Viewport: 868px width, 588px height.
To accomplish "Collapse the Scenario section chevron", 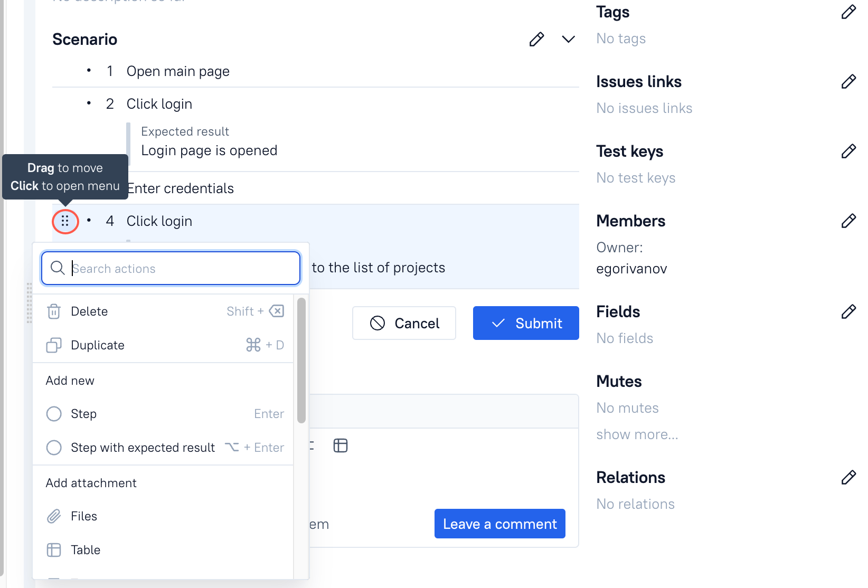I will [x=568, y=39].
